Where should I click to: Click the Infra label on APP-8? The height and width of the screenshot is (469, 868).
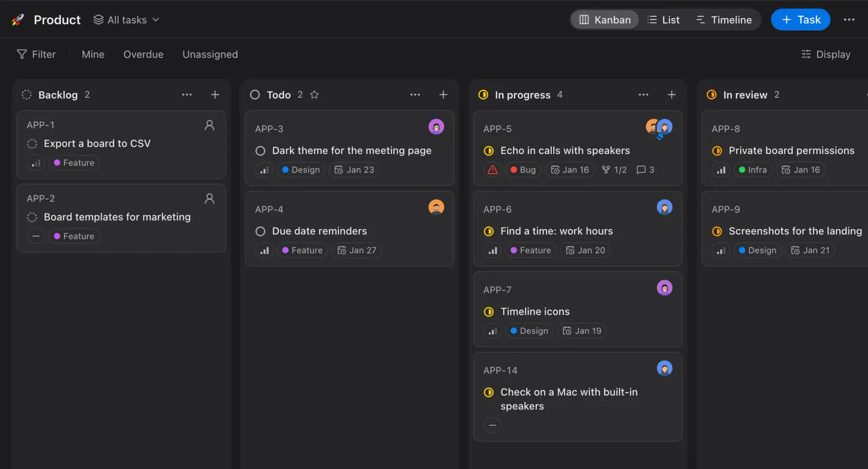coord(753,170)
